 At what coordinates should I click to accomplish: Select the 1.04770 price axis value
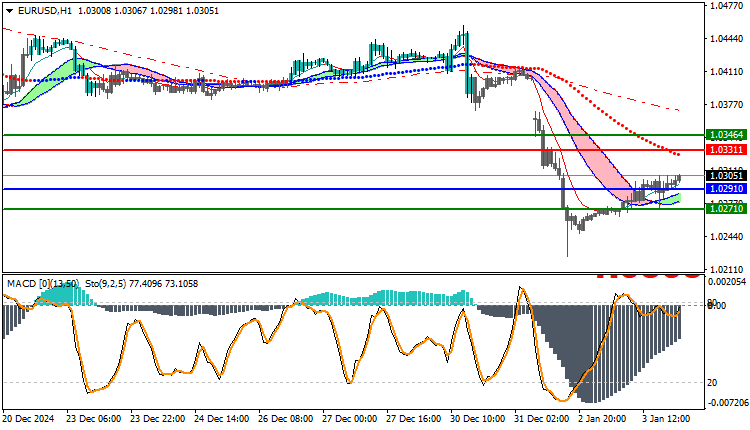727,6
